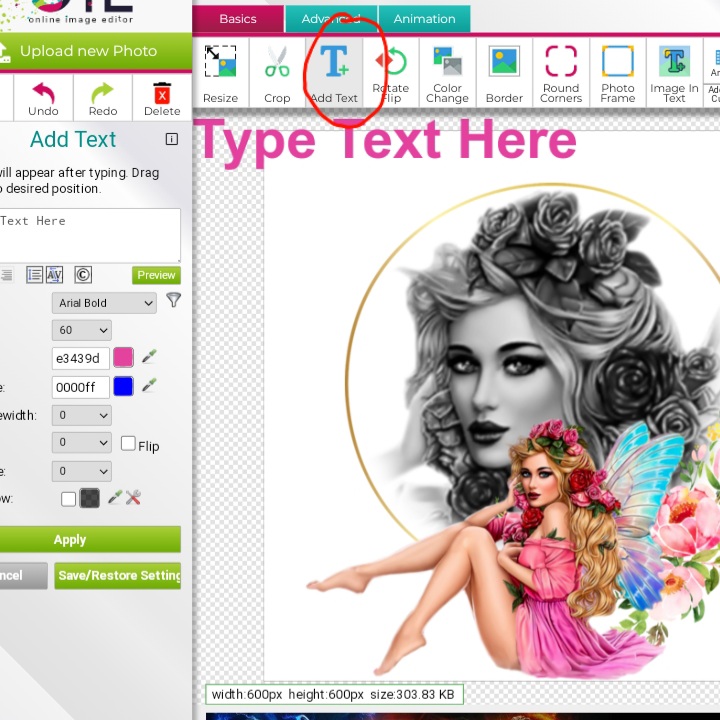Undo the last action
This screenshot has width=720, height=720.
43,99
